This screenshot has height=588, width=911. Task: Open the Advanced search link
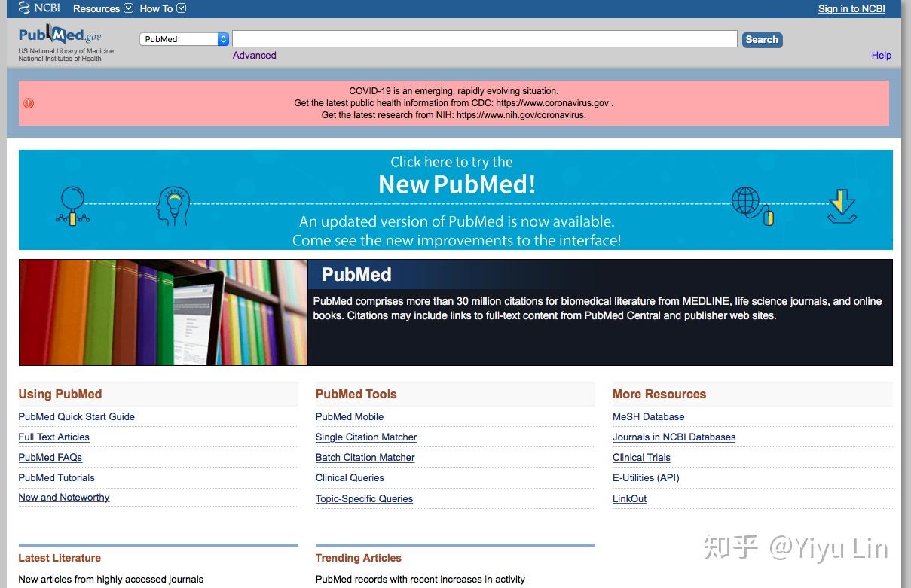click(254, 55)
